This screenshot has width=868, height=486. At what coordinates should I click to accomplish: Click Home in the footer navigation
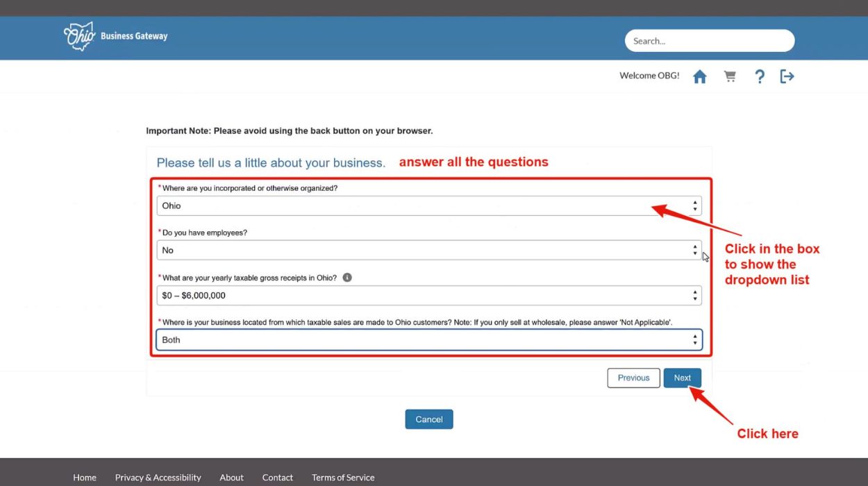click(x=85, y=477)
